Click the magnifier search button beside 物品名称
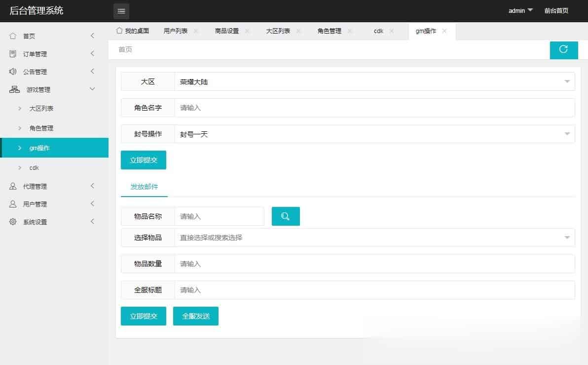588x365 pixels. tap(286, 216)
